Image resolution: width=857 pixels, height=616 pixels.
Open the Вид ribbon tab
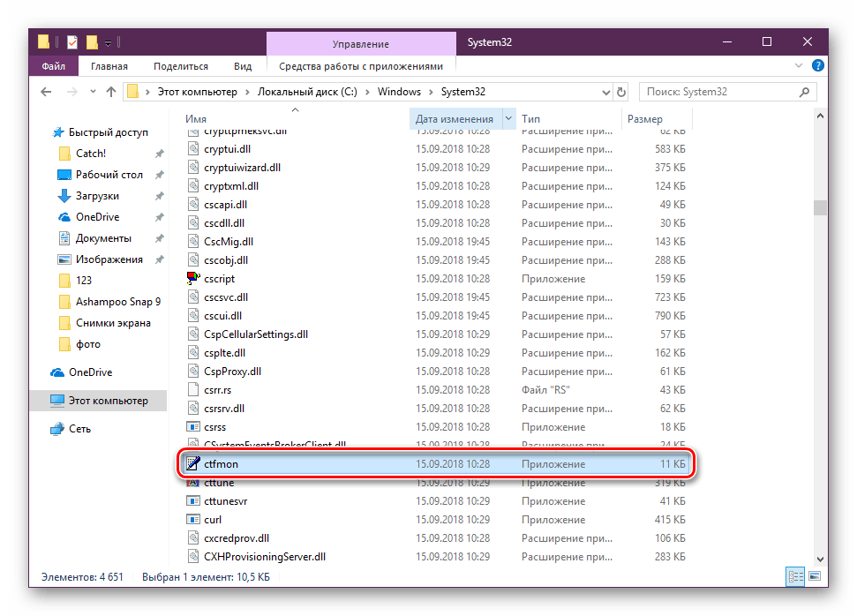(x=243, y=66)
